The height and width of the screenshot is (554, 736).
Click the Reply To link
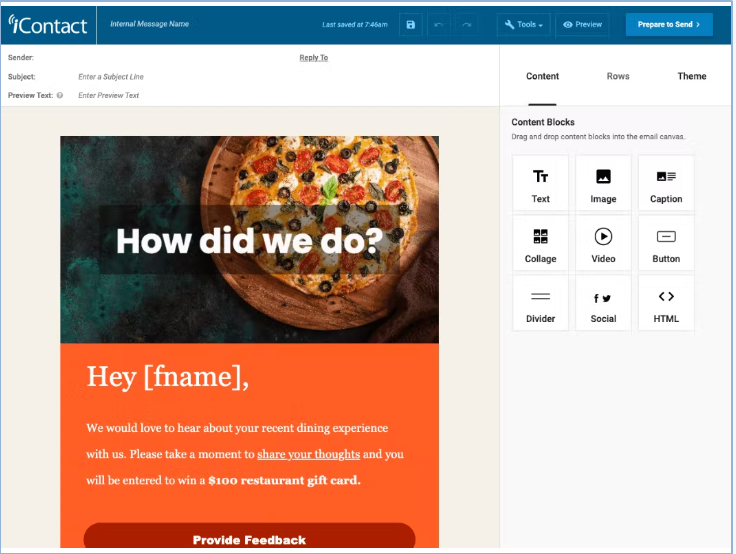pyautogui.click(x=314, y=58)
